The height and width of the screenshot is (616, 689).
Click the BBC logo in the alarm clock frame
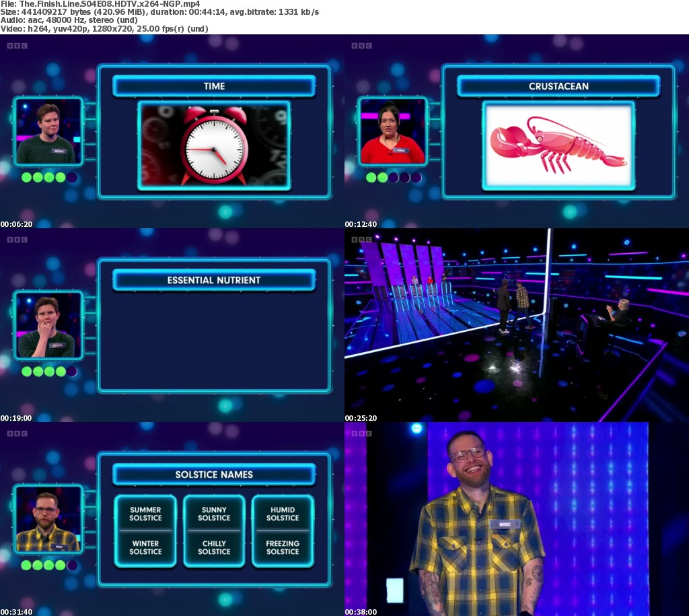[x=17, y=46]
